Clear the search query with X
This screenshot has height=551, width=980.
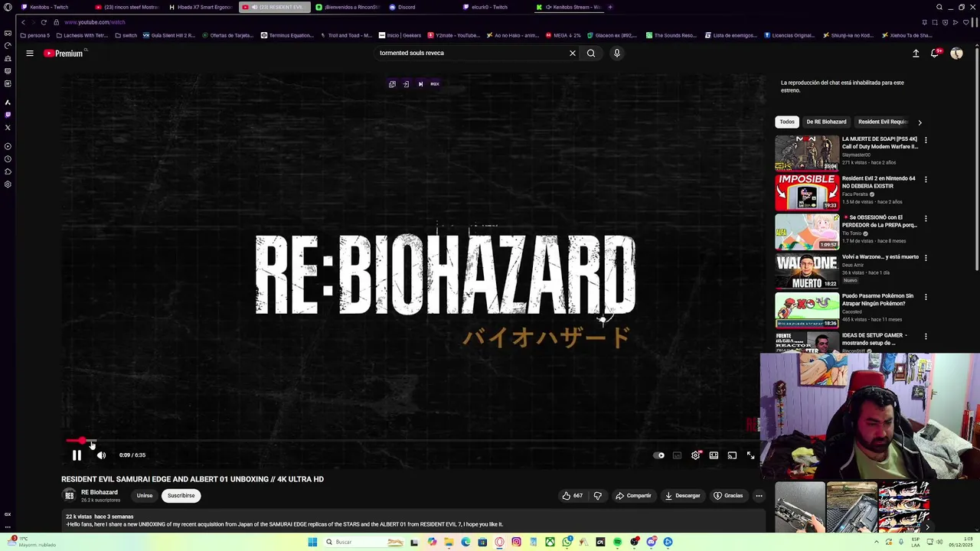pos(572,53)
